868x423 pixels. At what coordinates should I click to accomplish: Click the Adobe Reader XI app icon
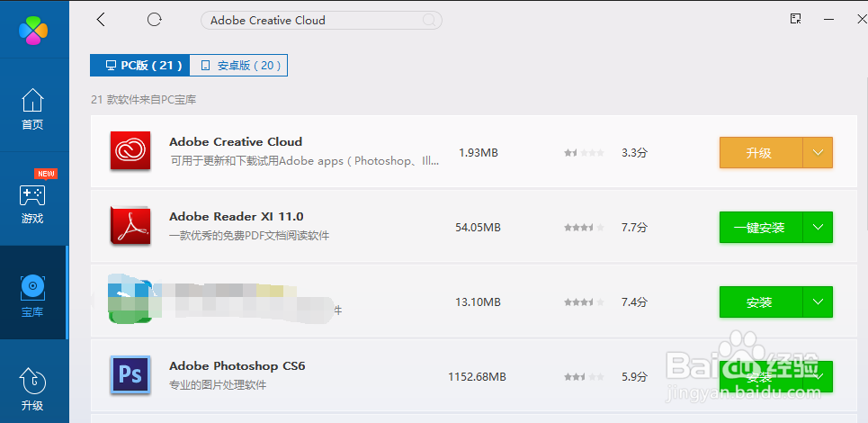130,225
